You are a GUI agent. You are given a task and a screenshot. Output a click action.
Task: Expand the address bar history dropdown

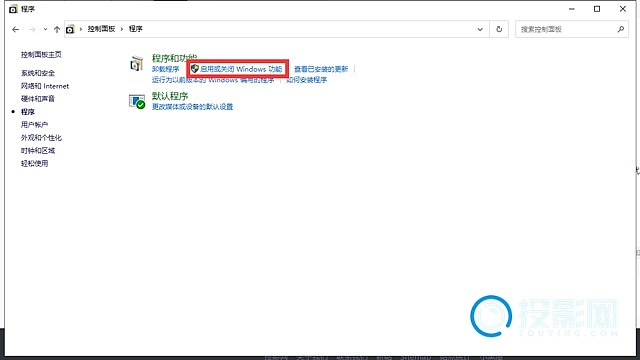pyautogui.click(x=480, y=29)
